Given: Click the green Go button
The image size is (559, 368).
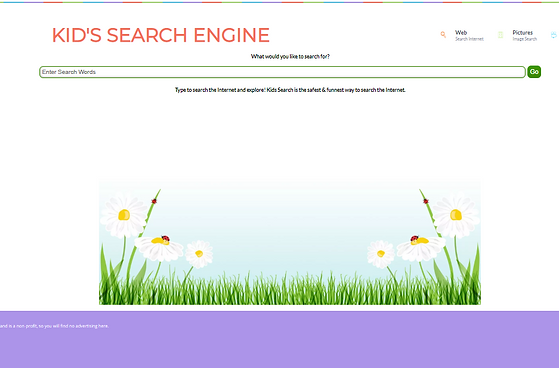Looking at the screenshot, I should click(534, 72).
